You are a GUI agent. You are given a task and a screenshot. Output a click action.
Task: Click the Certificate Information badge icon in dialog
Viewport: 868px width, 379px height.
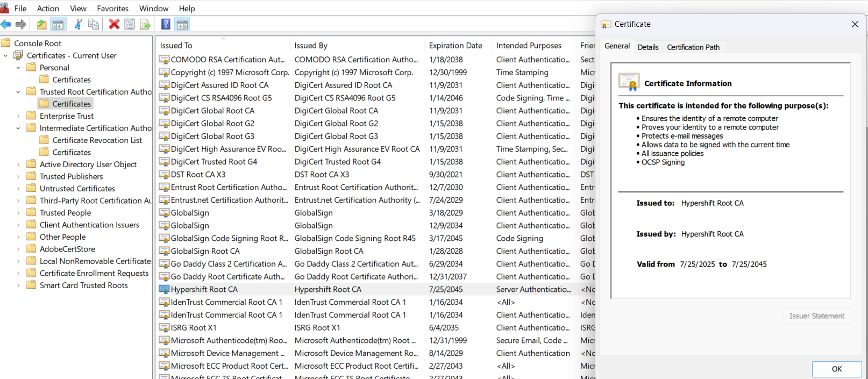(x=629, y=82)
